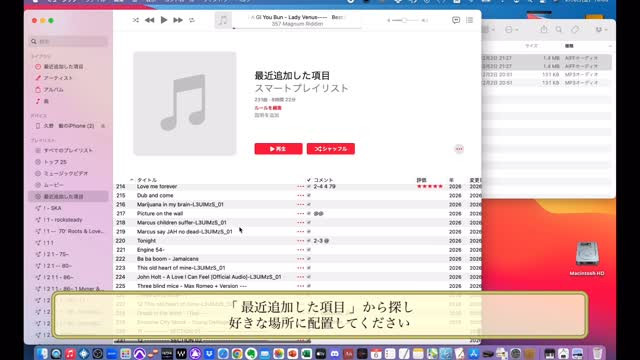This screenshot has width=640, height=360.
Task: Sort Finder list by 種類 column
Action: point(569,46)
